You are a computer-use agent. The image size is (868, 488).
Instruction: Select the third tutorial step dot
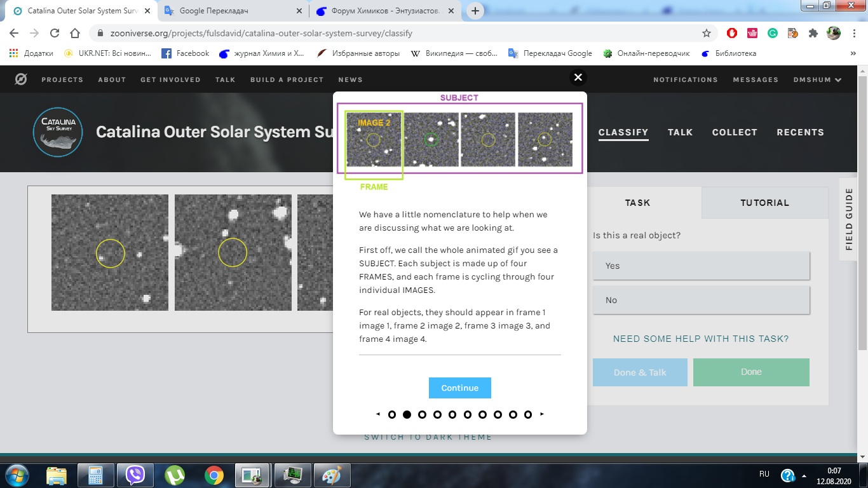click(422, 414)
